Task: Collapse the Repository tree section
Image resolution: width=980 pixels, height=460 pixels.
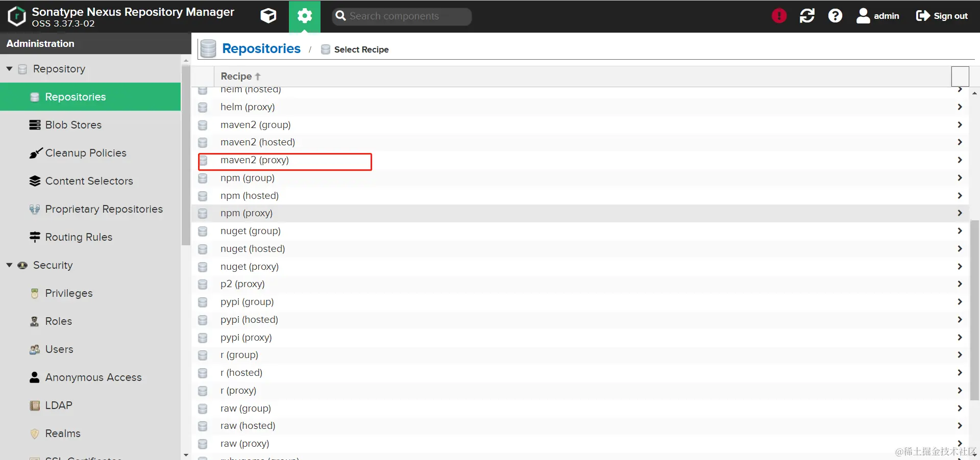Action: point(9,68)
